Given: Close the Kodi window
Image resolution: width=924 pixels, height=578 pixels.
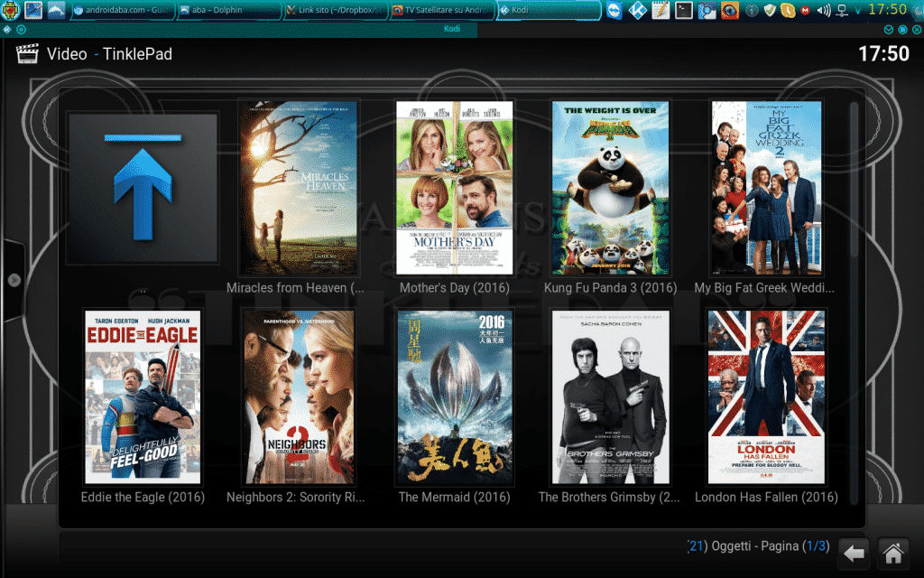Looking at the screenshot, I should 917,29.
